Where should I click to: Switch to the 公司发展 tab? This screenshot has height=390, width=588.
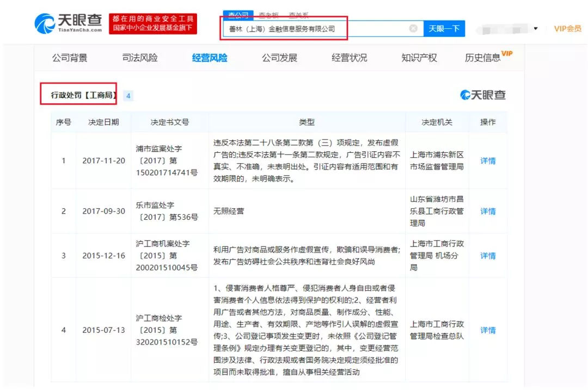279,58
